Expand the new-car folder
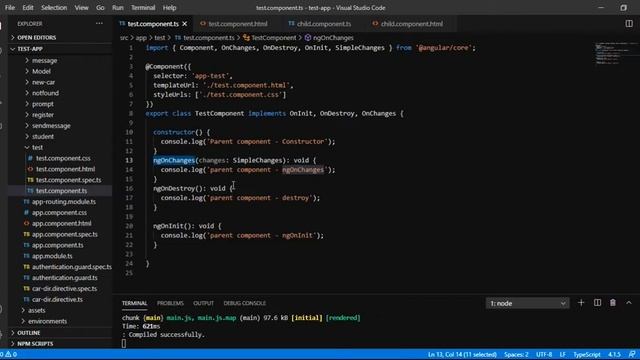The height and width of the screenshot is (360, 640). (x=43, y=82)
